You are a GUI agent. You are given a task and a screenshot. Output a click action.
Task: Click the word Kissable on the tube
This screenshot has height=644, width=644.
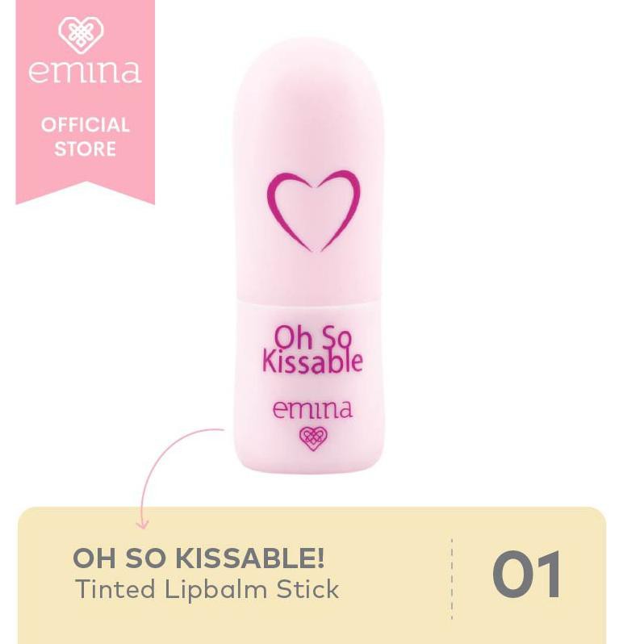tap(312, 362)
